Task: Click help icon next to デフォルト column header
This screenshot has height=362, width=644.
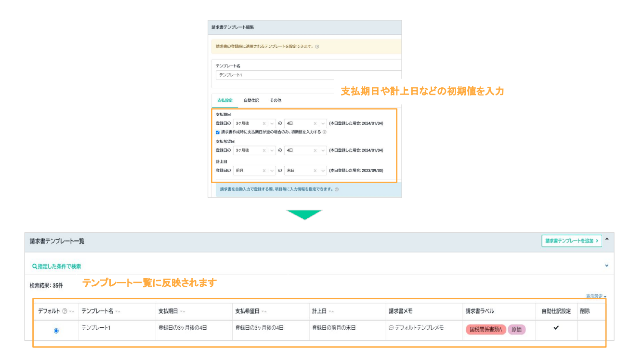Action: 65,311
